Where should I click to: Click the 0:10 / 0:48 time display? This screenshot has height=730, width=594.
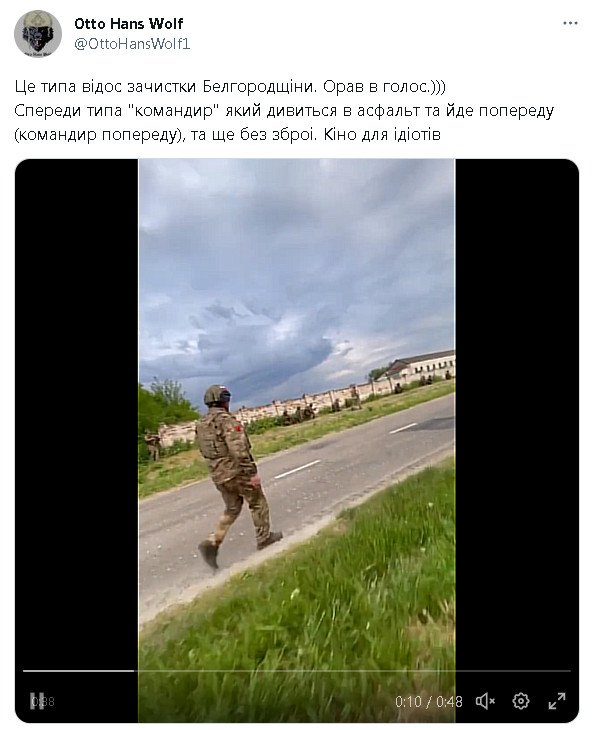coord(429,701)
